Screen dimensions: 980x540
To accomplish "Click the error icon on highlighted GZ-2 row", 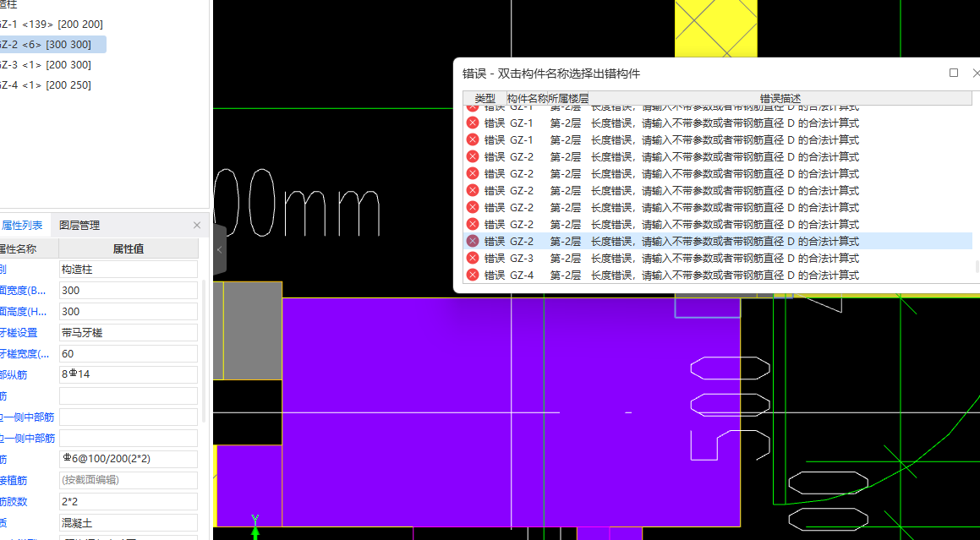I will [473, 241].
